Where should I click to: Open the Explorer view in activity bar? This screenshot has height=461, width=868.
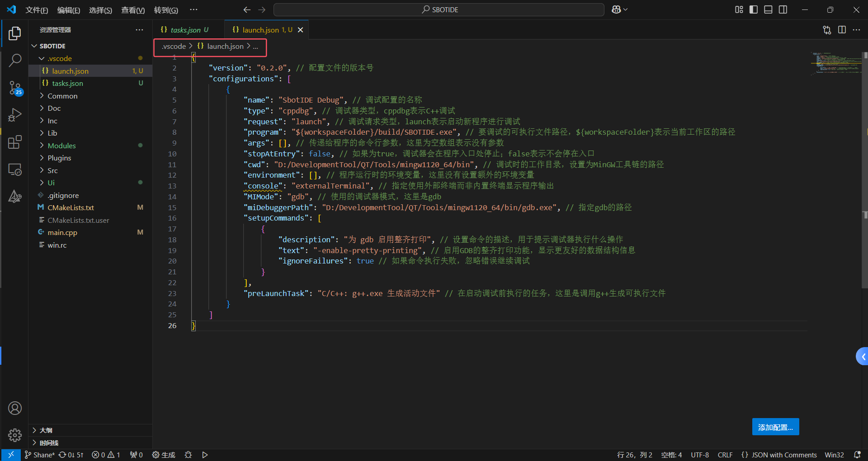coord(15,33)
